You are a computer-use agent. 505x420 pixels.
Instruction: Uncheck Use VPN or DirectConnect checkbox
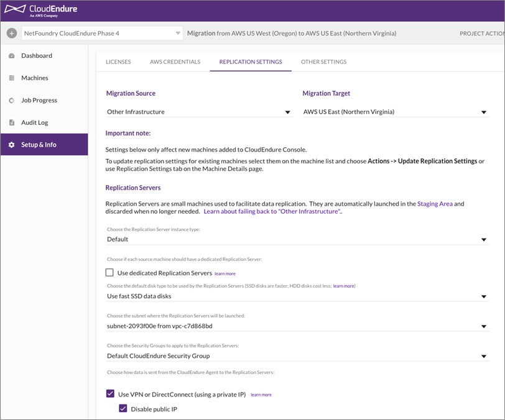[110, 394]
